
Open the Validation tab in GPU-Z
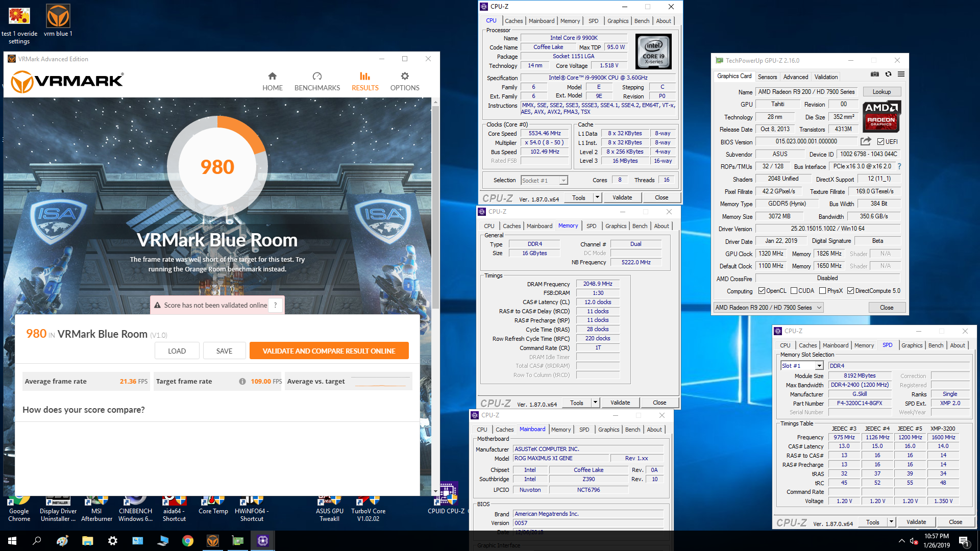826,77
